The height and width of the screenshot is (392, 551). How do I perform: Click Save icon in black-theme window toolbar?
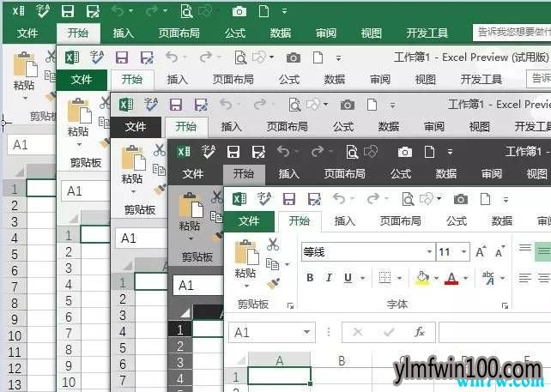pyautogui.click(x=233, y=152)
